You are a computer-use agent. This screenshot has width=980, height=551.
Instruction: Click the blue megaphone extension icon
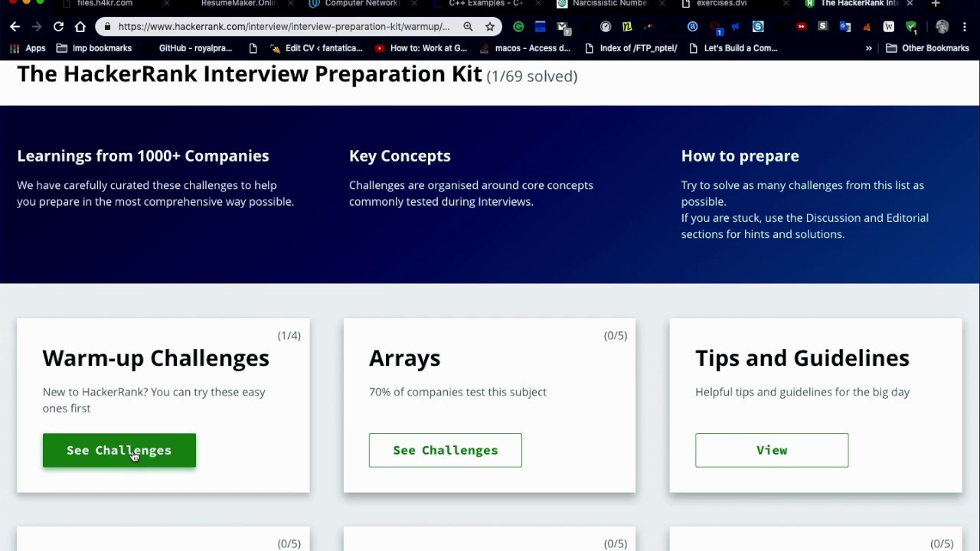736,27
